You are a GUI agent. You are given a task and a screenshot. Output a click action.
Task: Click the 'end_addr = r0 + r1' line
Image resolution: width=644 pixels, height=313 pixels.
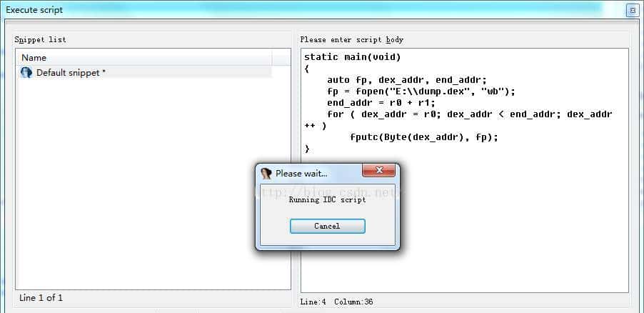click(378, 103)
